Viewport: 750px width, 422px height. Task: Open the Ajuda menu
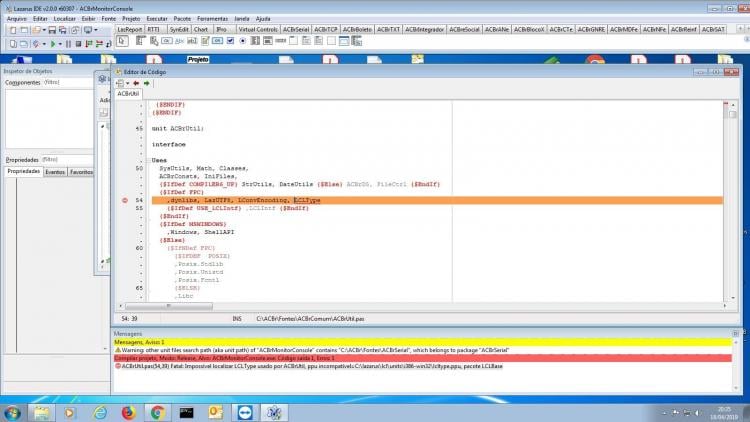263,19
